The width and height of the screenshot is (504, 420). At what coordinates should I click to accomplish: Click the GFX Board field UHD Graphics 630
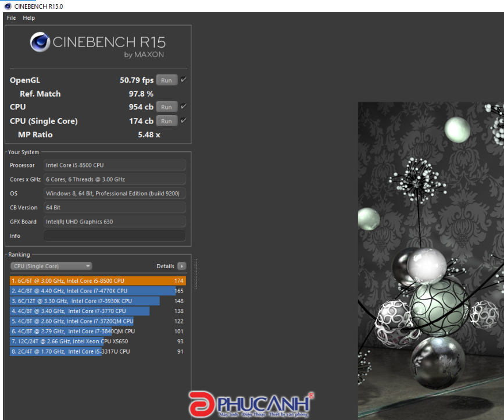(115, 222)
